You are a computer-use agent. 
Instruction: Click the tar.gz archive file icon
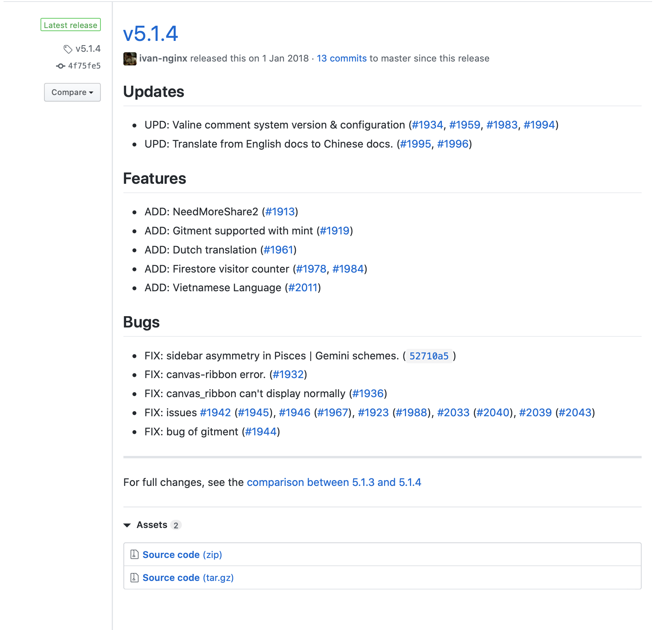point(134,577)
